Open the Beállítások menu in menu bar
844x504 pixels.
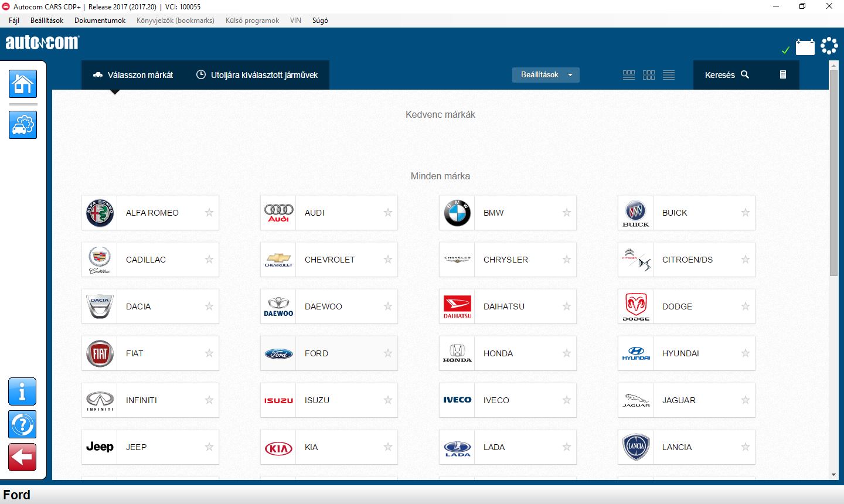click(x=47, y=21)
